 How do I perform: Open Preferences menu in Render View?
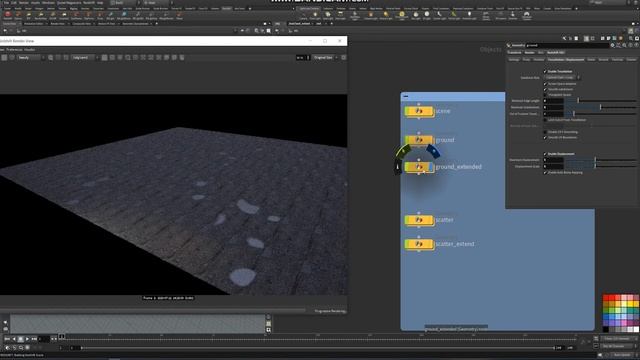coord(14,49)
